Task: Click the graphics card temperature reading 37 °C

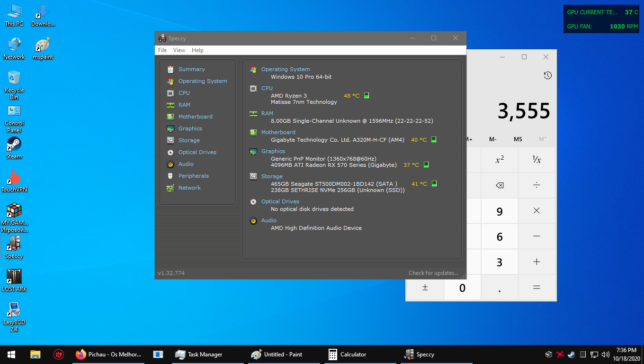Action: click(x=411, y=165)
